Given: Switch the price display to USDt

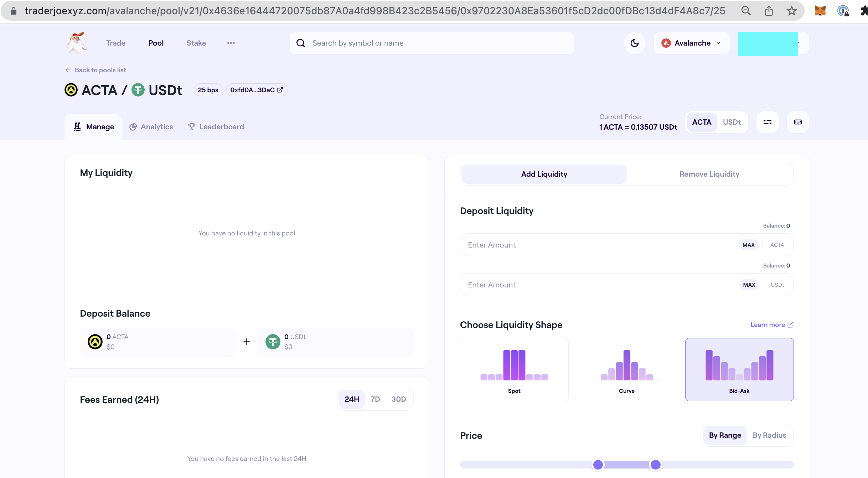Looking at the screenshot, I should point(732,122).
